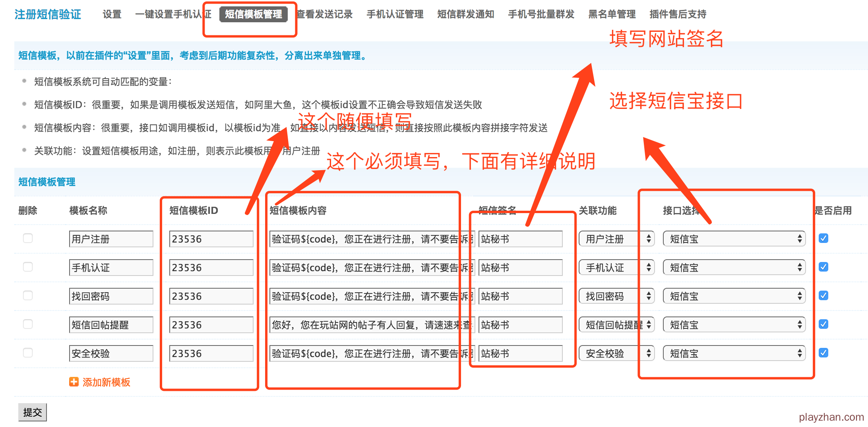Expand 短信宝 interface dropdown in 安全校验 row
The height and width of the screenshot is (427, 868).
click(734, 353)
